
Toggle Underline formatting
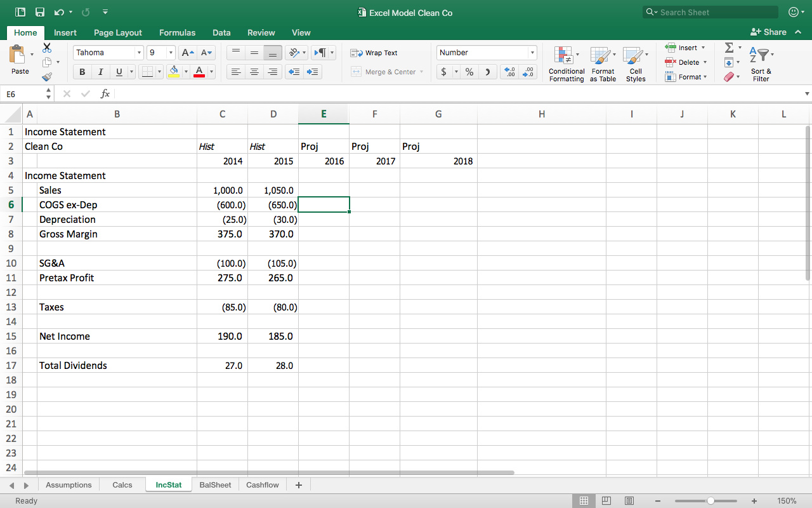coord(119,72)
